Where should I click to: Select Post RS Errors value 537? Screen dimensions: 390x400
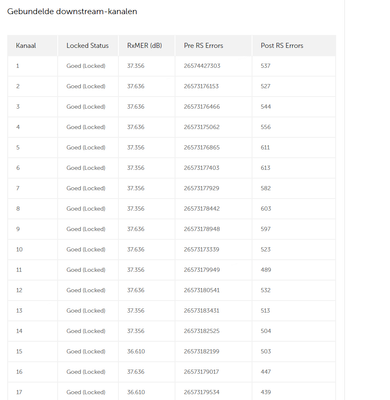265,66
